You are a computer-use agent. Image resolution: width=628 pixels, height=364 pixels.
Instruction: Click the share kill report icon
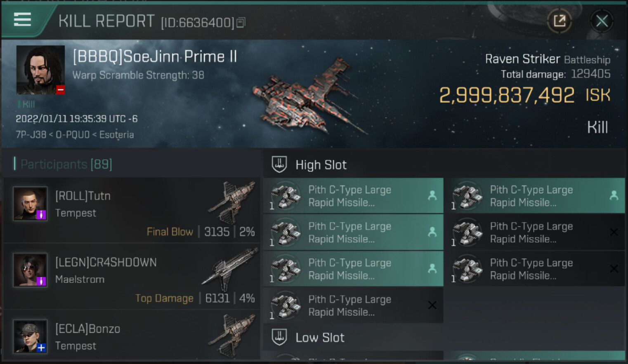(x=559, y=21)
